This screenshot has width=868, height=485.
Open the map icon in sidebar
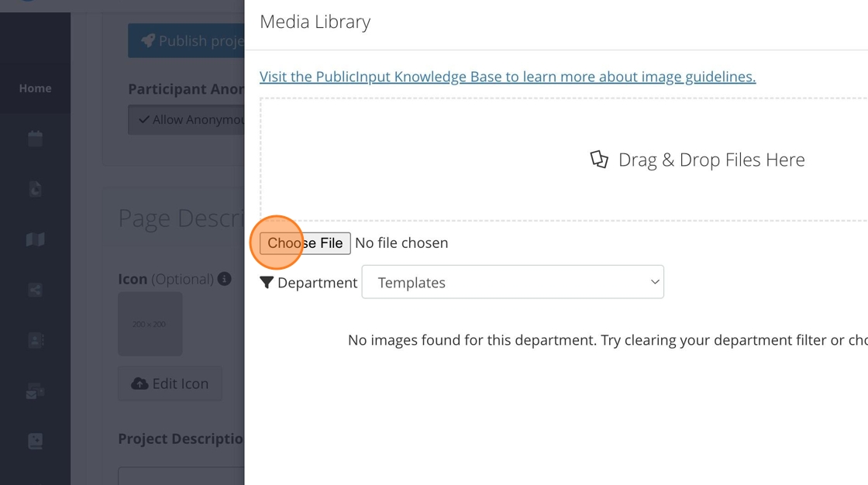[35, 239]
